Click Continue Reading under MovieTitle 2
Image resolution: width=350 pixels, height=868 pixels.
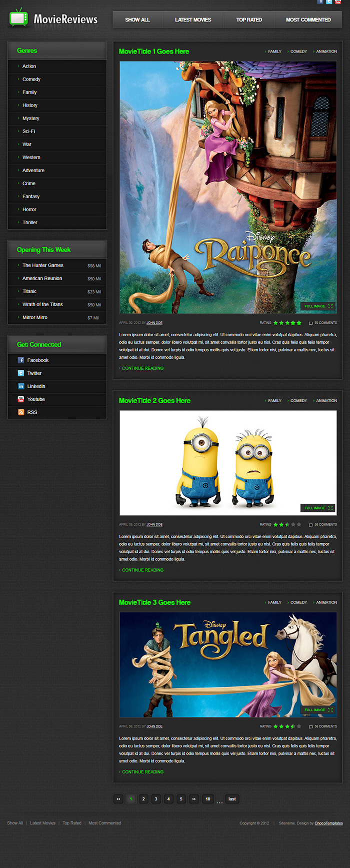142,570
